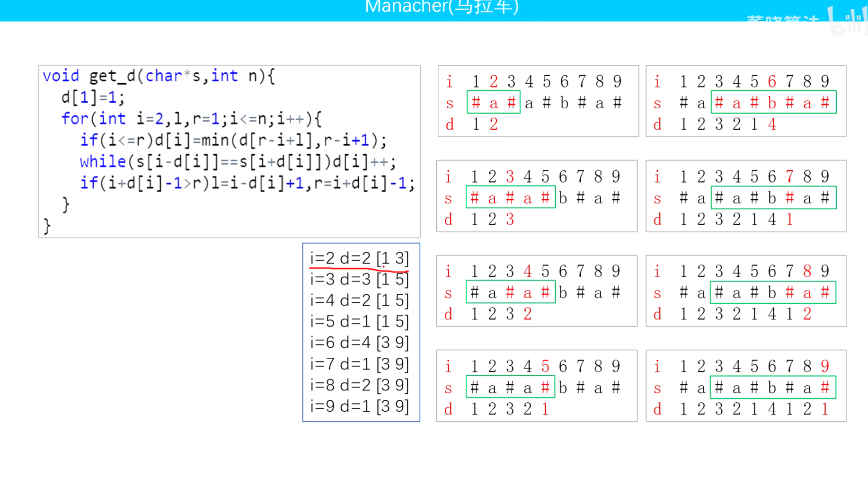Viewport: 868px width, 494px height.
Task: Click the red index 5 in an i row
Action: click(x=545, y=366)
